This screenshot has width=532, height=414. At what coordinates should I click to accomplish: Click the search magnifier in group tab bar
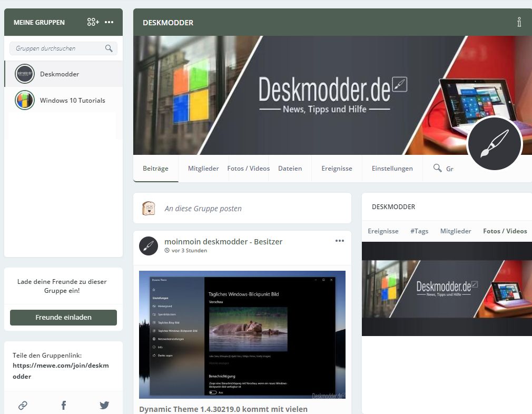pyautogui.click(x=437, y=167)
